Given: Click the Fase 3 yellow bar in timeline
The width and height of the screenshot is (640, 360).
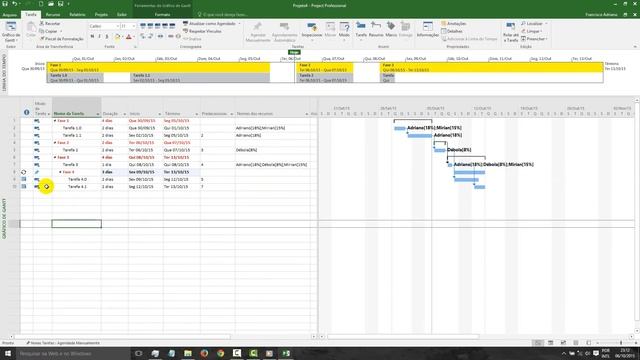Looking at the screenshot, I should pos(491,67).
